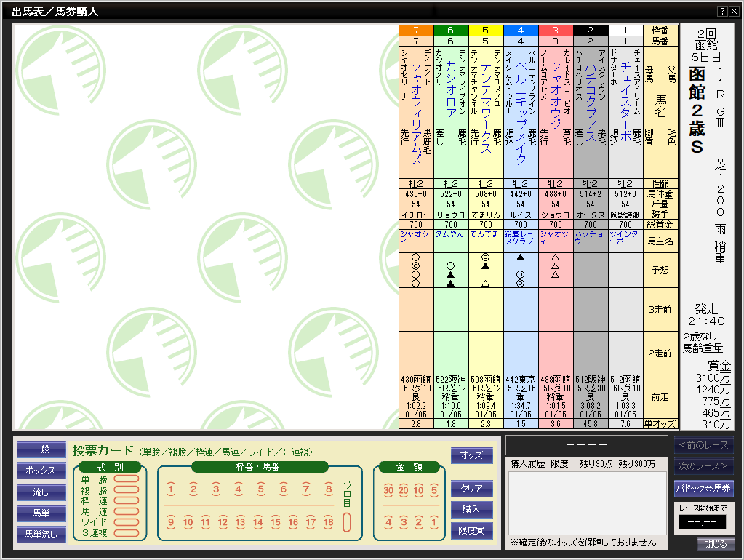Click the 発走 21:40 start time

click(x=706, y=315)
